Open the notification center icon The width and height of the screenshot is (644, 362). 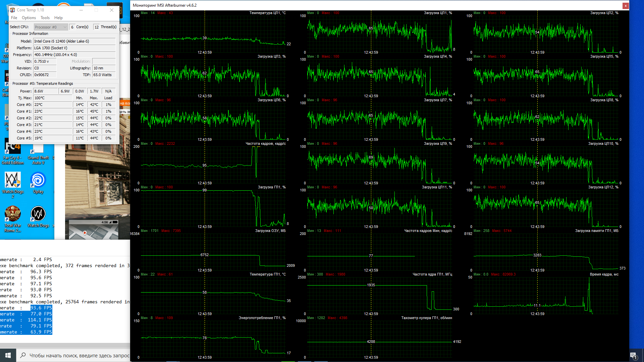[x=633, y=356]
